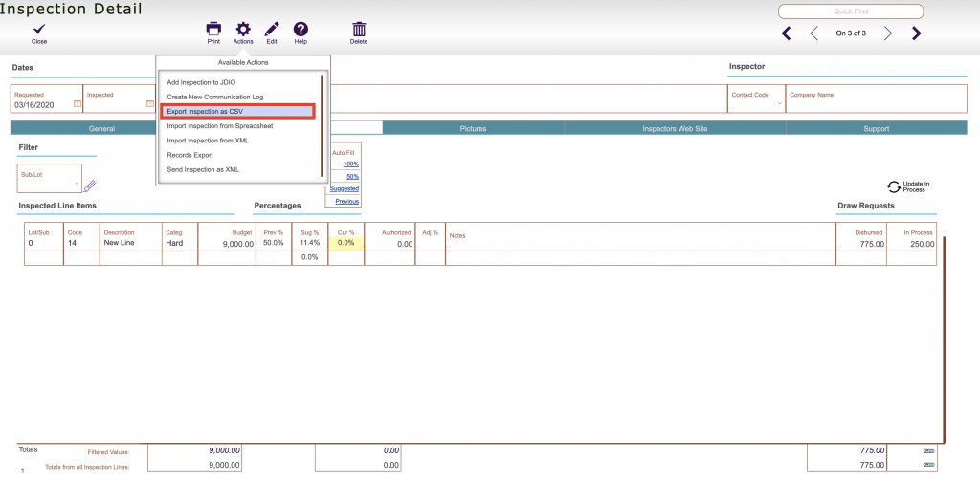Open the Actions gear menu

243,29
